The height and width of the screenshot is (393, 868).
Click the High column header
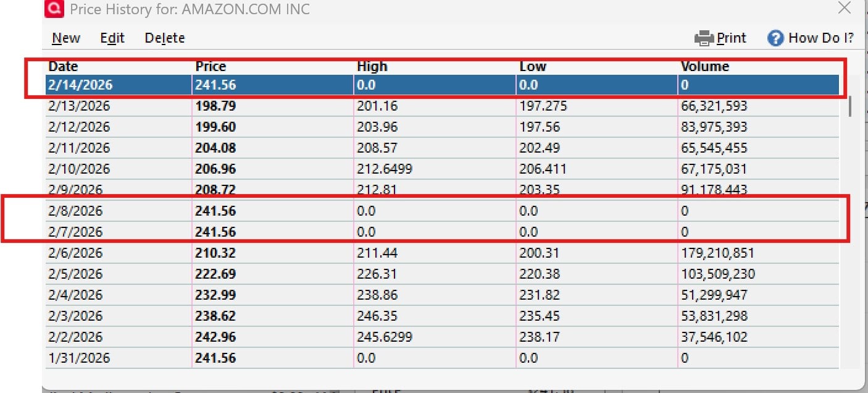pos(372,66)
